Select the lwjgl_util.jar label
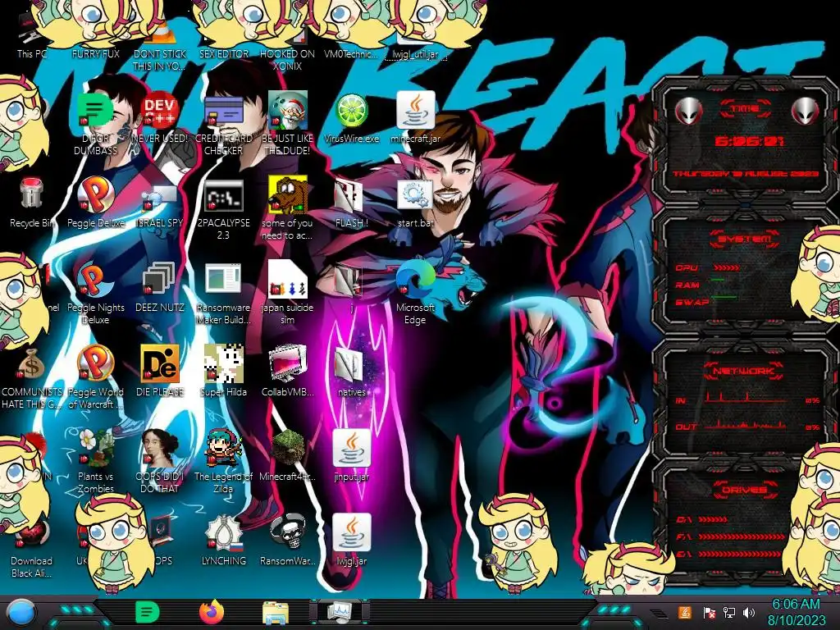Screen dimensions: 840x630 coord(415,54)
